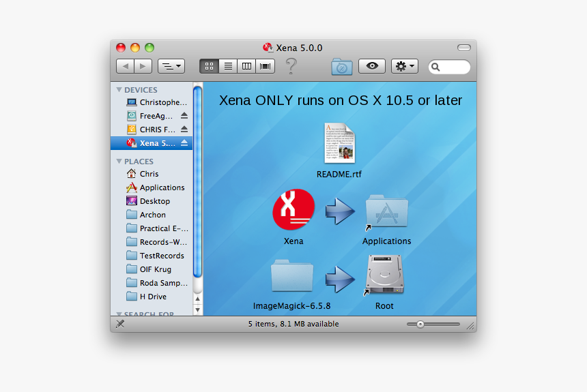Screen dimensions: 587x392
Task: Open the Archon folder in sidebar
Action: (x=152, y=215)
